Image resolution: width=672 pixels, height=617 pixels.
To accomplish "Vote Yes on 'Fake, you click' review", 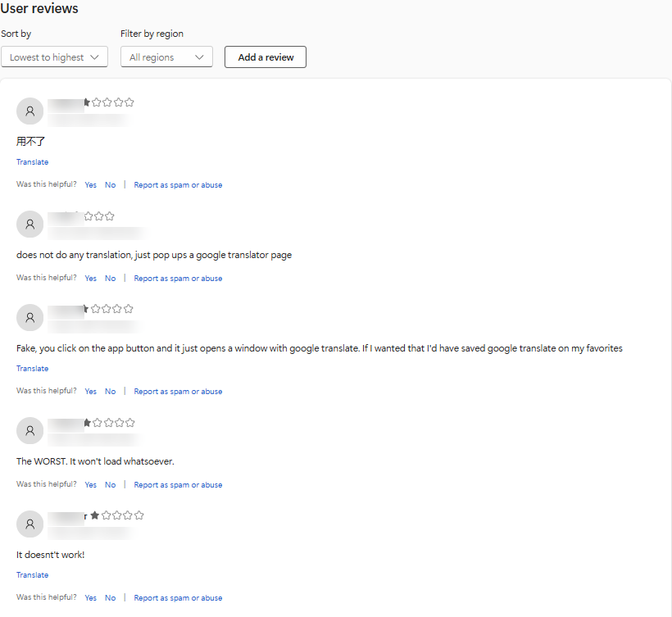I will pos(90,391).
